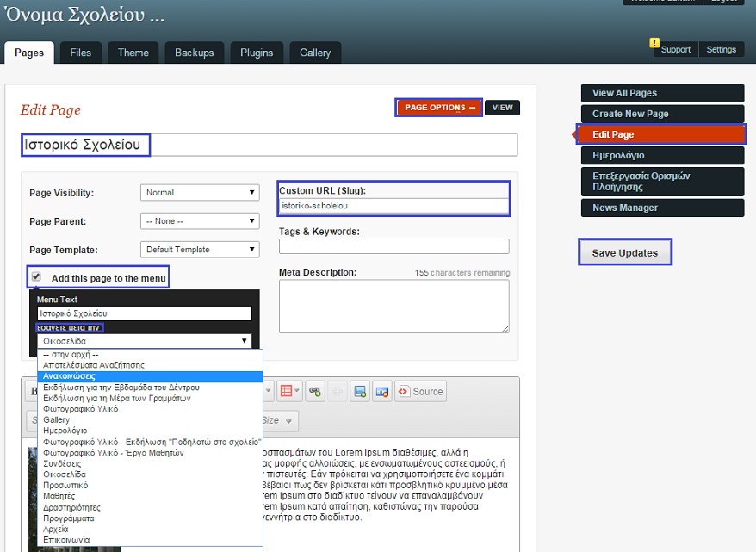This screenshot has height=552, width=756.
Task: Click the grayed-out unlink icon in editor
Action: 338,391
